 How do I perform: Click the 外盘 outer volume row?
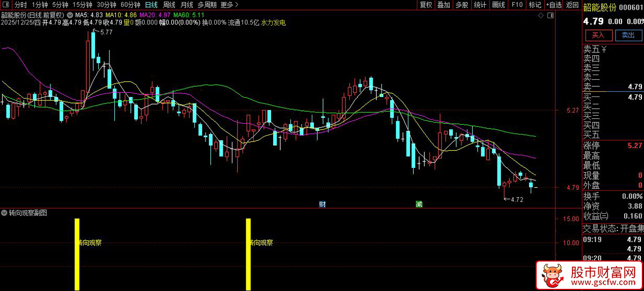pyautogui.click(x=613, y=185)
